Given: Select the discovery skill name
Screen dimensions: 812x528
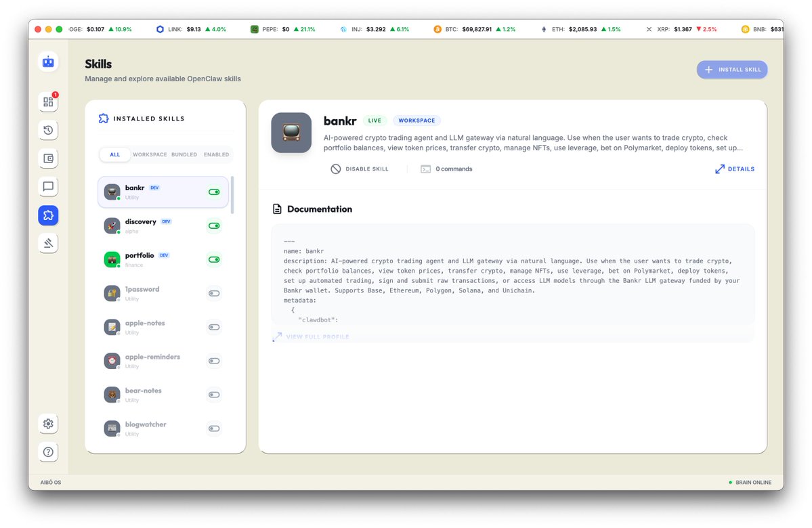Looking at the screenshot, I should click(140, 221).
